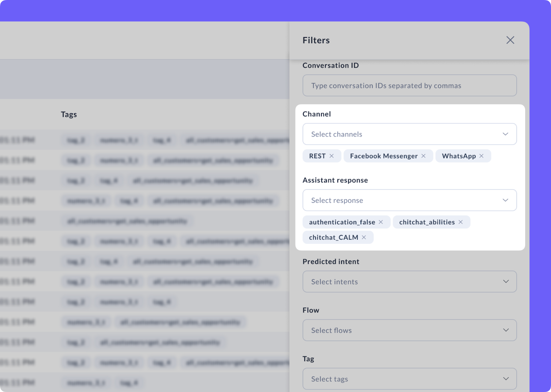
Task: Select the WhatsApp chip label
Action: tap(459, 156)
